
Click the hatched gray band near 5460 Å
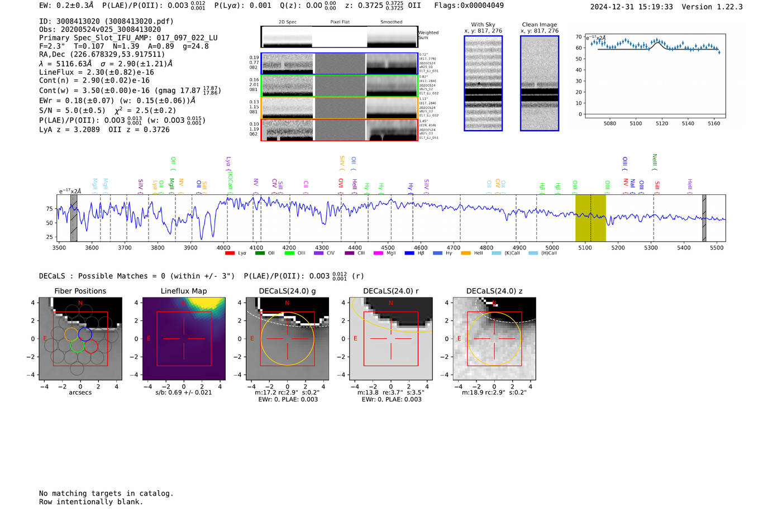704,218
